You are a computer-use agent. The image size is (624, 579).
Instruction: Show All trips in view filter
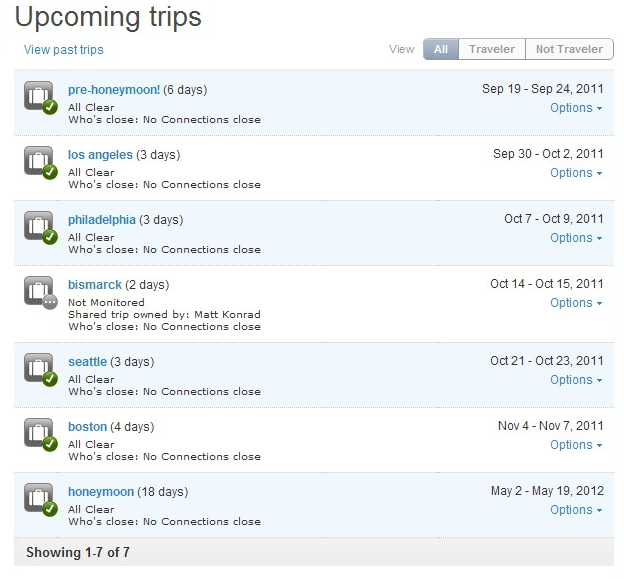(441, 49)
